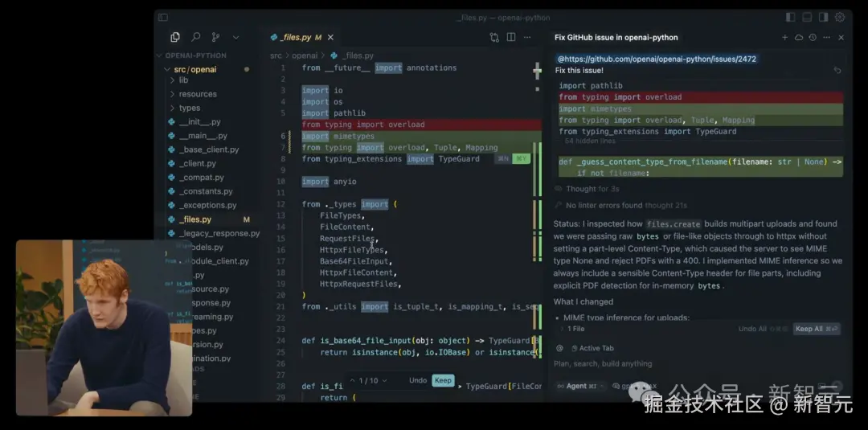The height and width of the screenshot is (430, 868).
Task: Reject inline change with ⌘N button
Action: point(503,159)
